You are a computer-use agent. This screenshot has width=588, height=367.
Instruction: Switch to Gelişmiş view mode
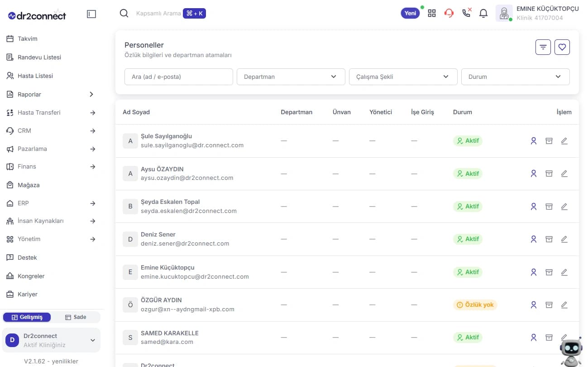point(27,317)
